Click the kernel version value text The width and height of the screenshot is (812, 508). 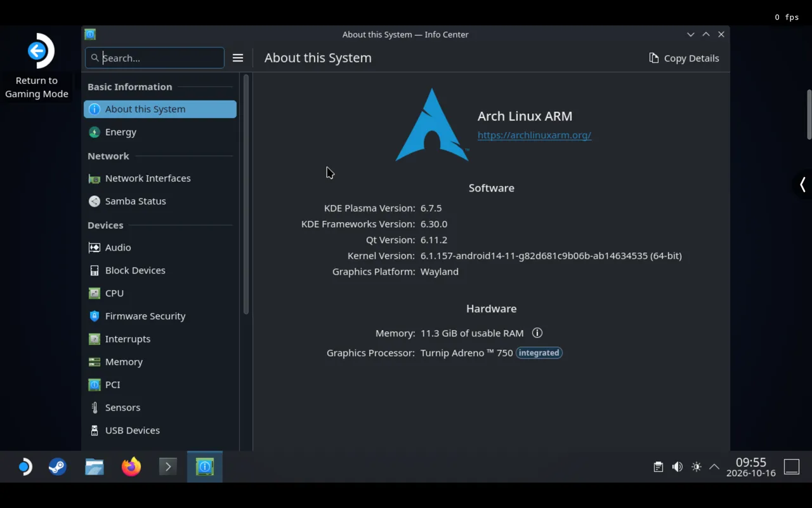pyautogui.click(x=551, y=256)
